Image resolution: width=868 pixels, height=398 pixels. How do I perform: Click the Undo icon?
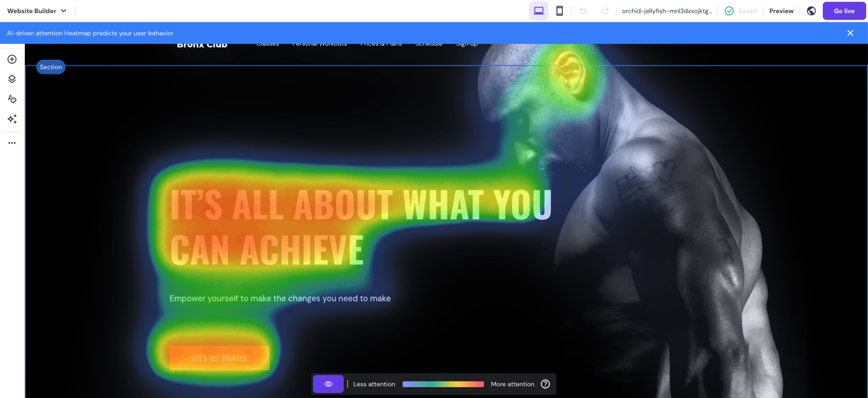pos(583,10)
